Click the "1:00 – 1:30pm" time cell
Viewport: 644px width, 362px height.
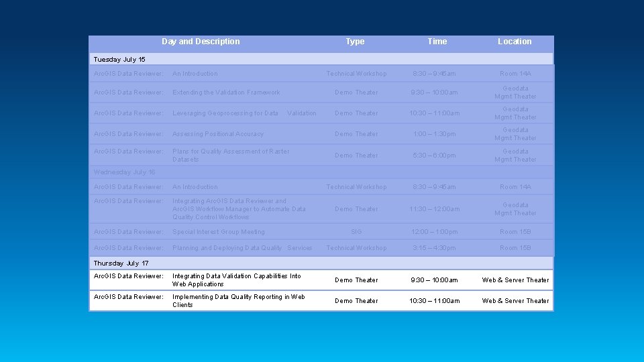tap(434, 134)
